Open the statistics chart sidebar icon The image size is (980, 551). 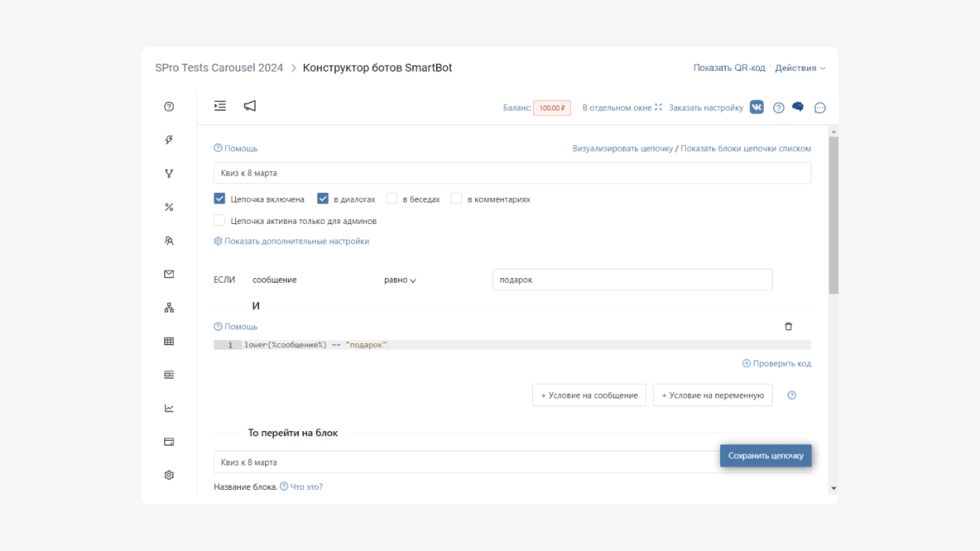169,408
